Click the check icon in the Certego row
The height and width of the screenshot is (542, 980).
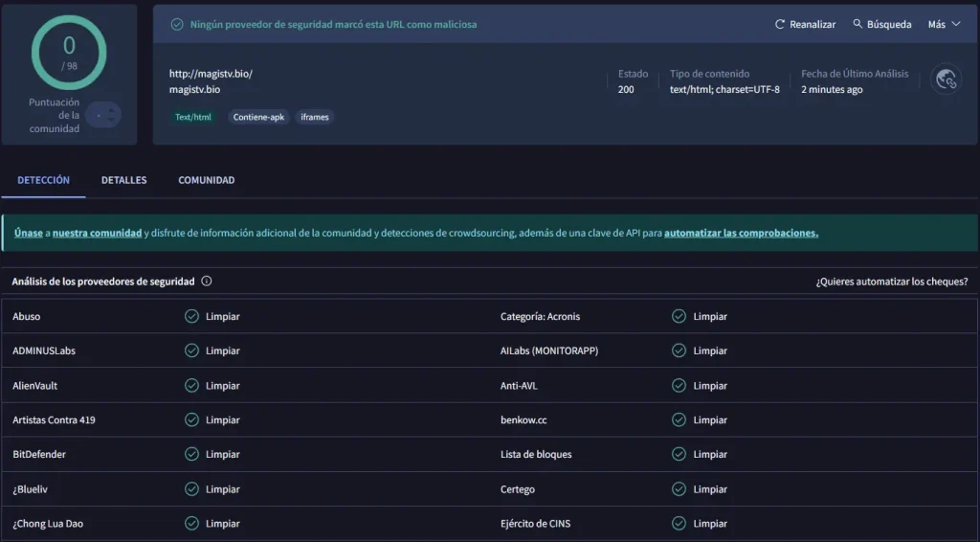coord(679,489)
